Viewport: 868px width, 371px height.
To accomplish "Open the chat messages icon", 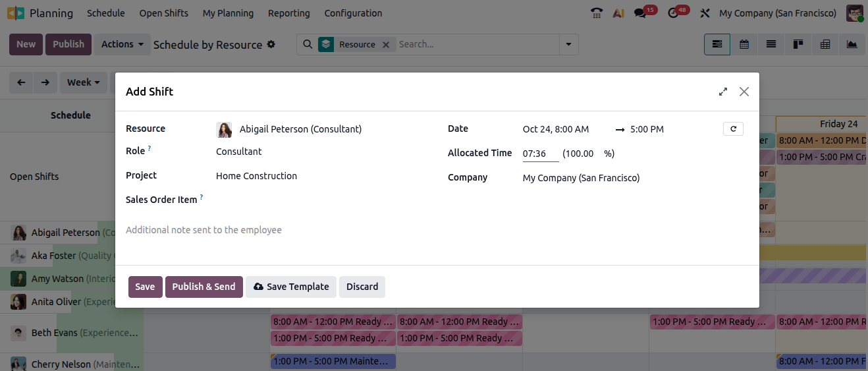I will pyautogui.click(x=639, y=13).
